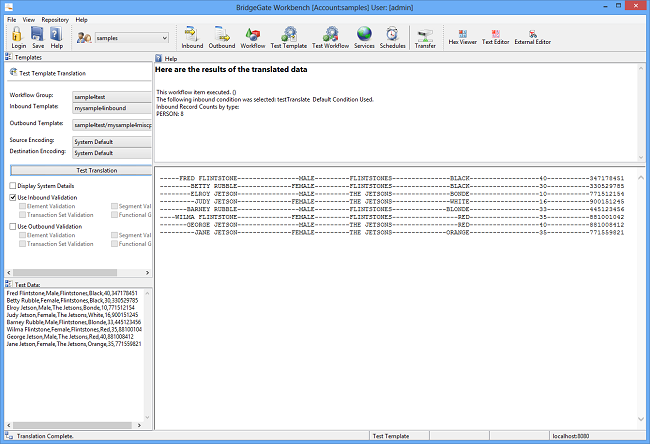This screenshot has width=650, height=444.
Task: Click the Login padlock icon
Action: pyautogui.click(x=17, y=34)
